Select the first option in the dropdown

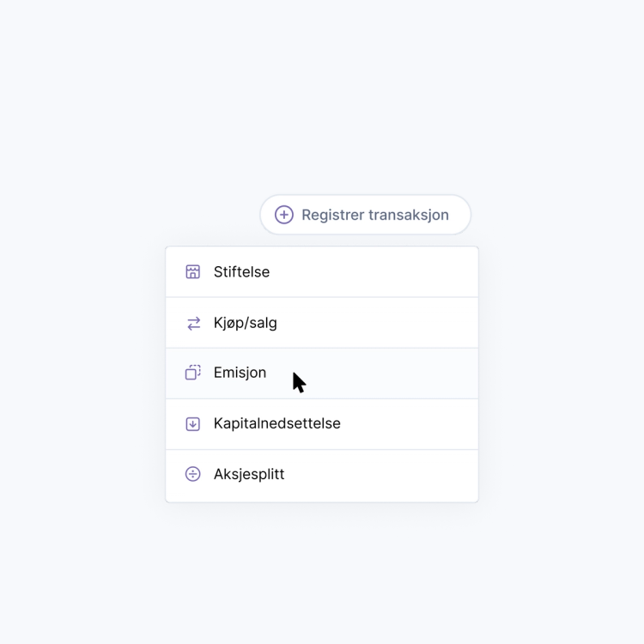(321, 272)
